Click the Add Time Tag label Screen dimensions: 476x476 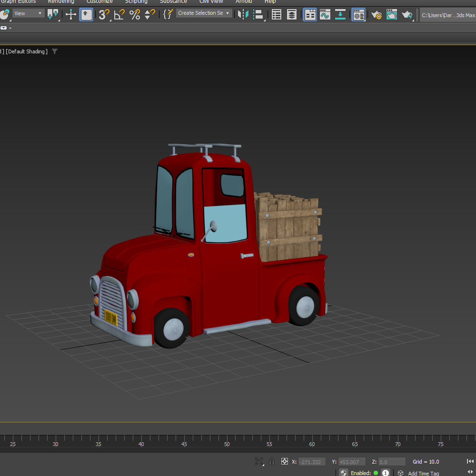click(424, 473)
